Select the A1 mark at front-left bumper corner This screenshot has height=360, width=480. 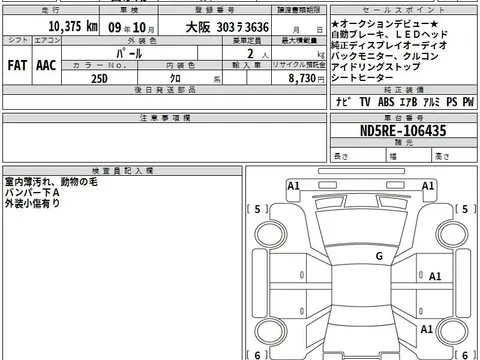293,186
